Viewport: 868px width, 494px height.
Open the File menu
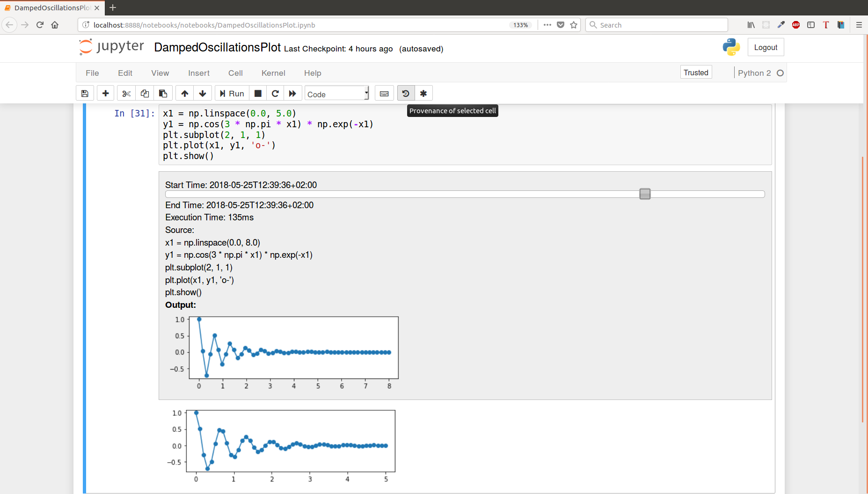(92, 73)
